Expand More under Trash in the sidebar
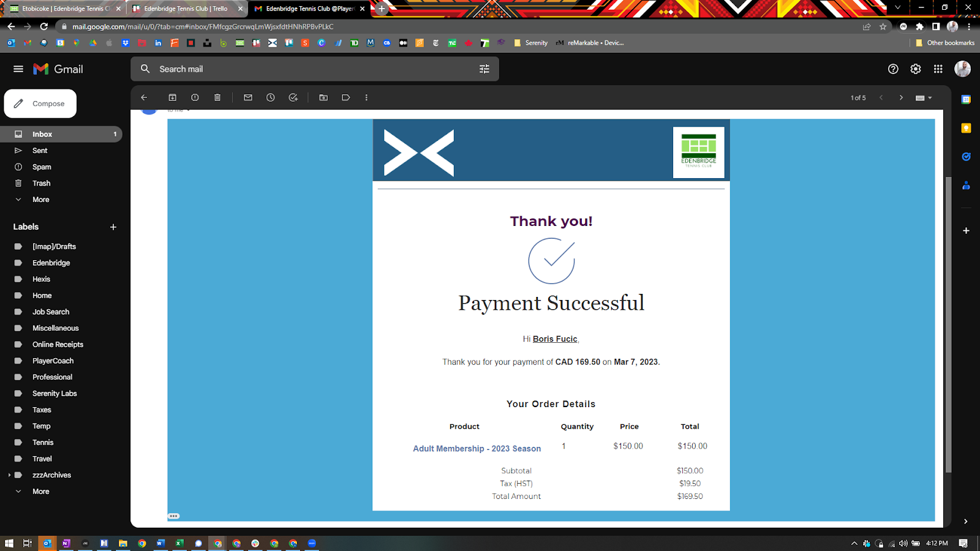 [40, 200]
